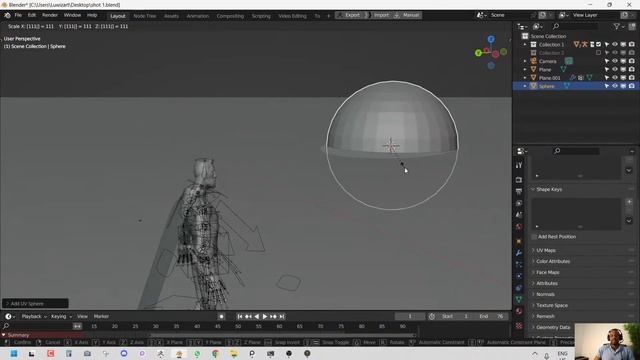Open the Physics properties tab
The height and width of the screenshot is (360, 640).
[519, 276]
